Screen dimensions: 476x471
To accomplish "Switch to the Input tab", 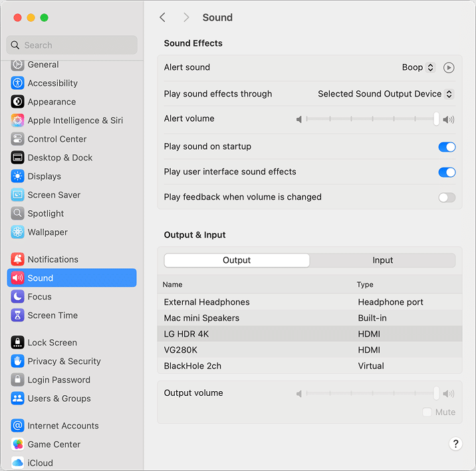I will pos(382,260).
